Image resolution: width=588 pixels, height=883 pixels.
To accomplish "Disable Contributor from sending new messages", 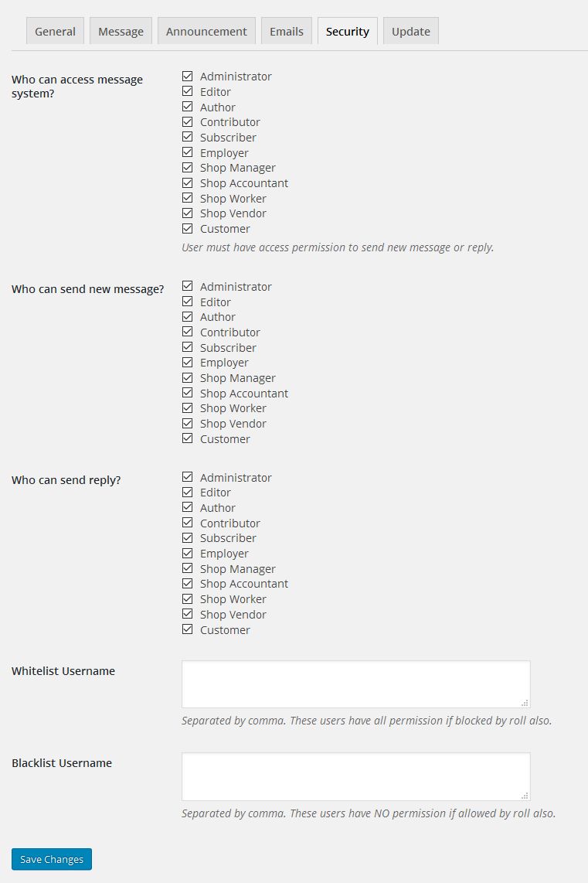I will [187, 332].
